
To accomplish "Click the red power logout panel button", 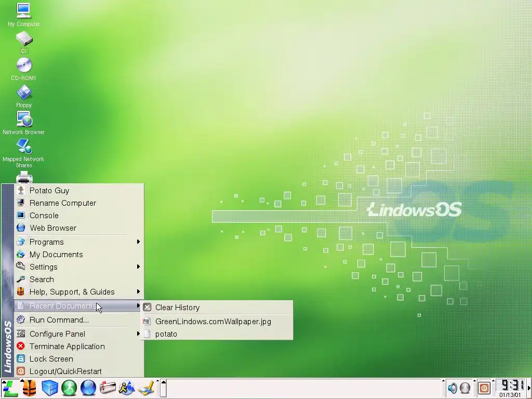I will pyautogui.click(x=484, y=388).
